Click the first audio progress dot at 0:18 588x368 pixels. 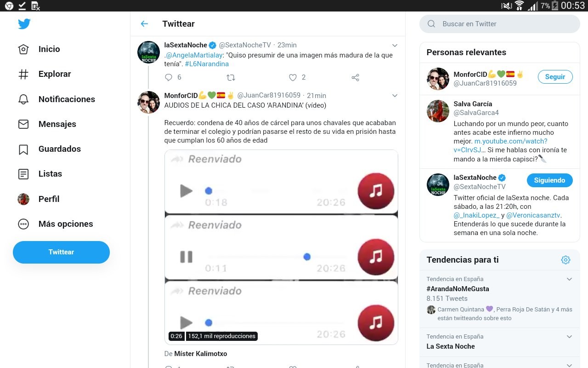click(x=209, y=190)
